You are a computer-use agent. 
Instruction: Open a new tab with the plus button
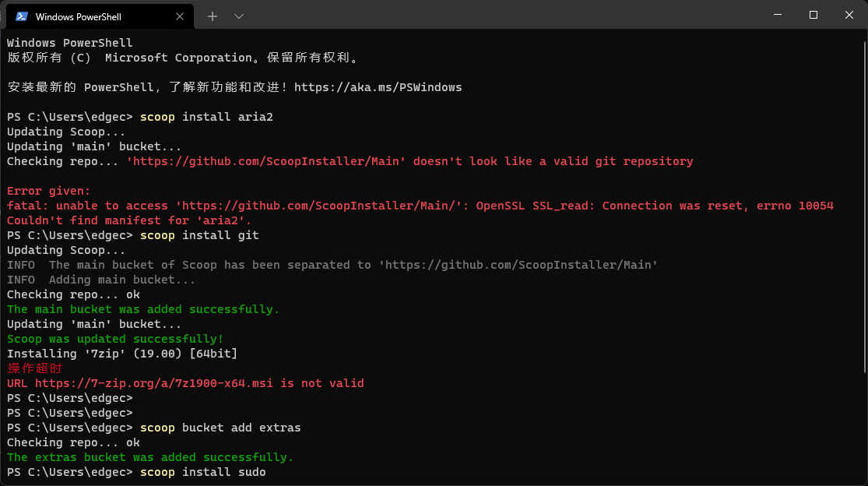click(212, 16)
